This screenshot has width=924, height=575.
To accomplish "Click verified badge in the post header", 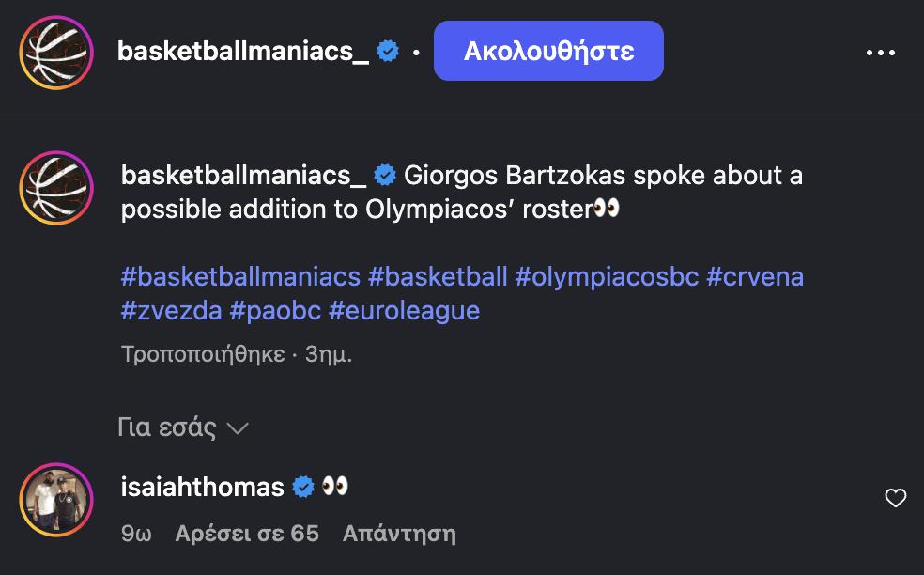I will tap(387, 52).
